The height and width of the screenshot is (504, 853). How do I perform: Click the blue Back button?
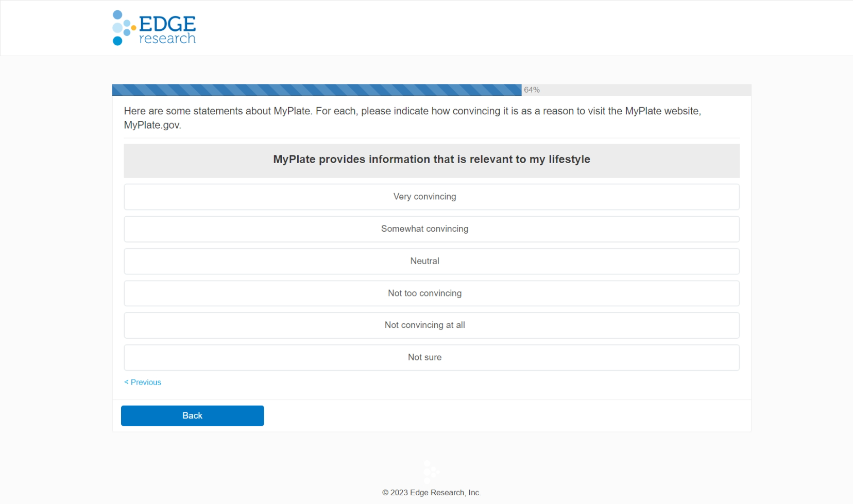(193, 415)
